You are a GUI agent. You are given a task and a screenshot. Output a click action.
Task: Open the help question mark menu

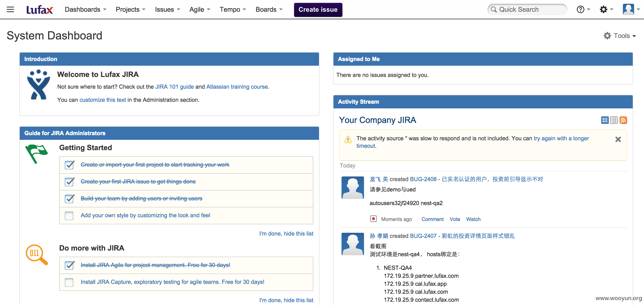(x=583, y=9)
